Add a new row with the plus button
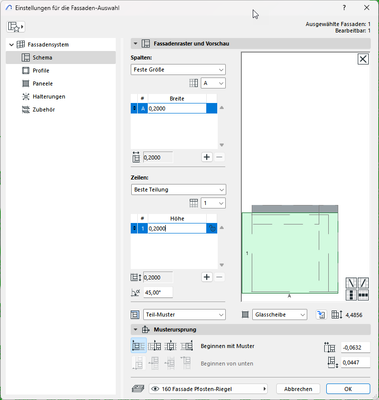Screen dimensions: 379x400 207,277
